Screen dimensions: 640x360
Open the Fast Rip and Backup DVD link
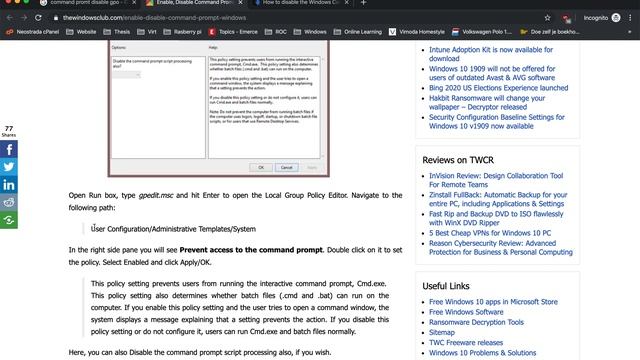coord(496,218)
